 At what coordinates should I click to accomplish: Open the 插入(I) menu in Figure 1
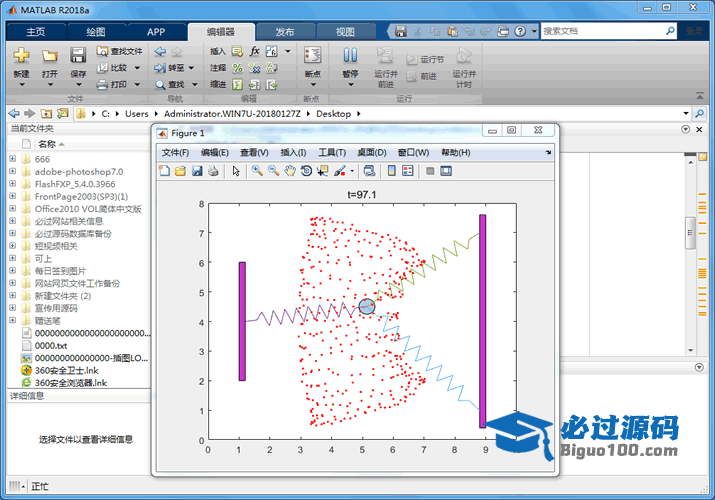click(293, 152)
